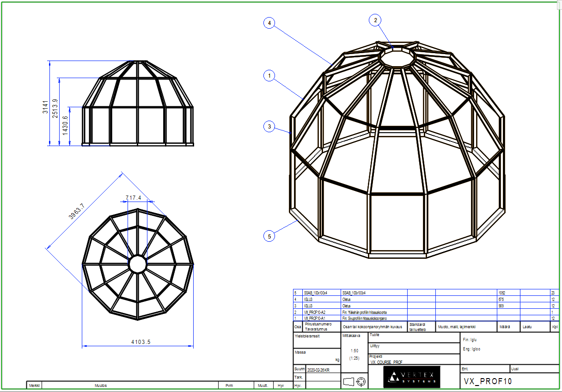
Task: Click the Fin: Iglu text
Action: [470, 339]
